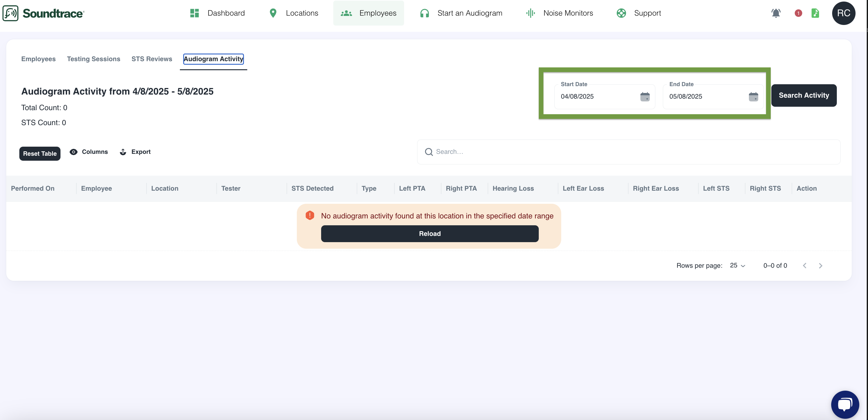
Task: Open the Dashboard page
Action: click(217, 13)
